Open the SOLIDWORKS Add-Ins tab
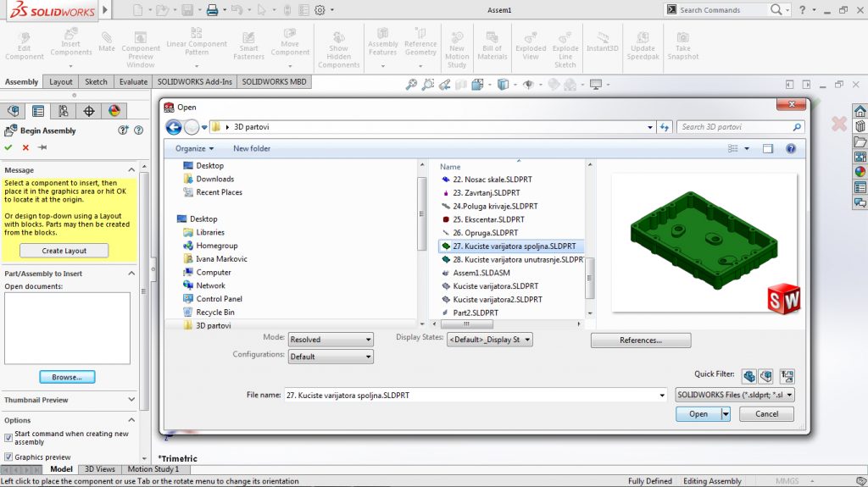868x487 pixels. (x=194, y=82)
